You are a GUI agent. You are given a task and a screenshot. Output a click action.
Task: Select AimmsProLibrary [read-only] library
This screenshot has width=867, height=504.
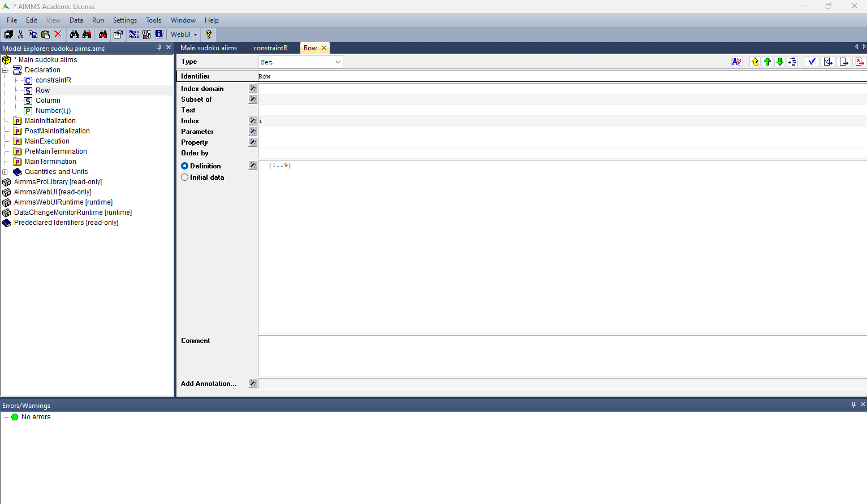(58, 182)
